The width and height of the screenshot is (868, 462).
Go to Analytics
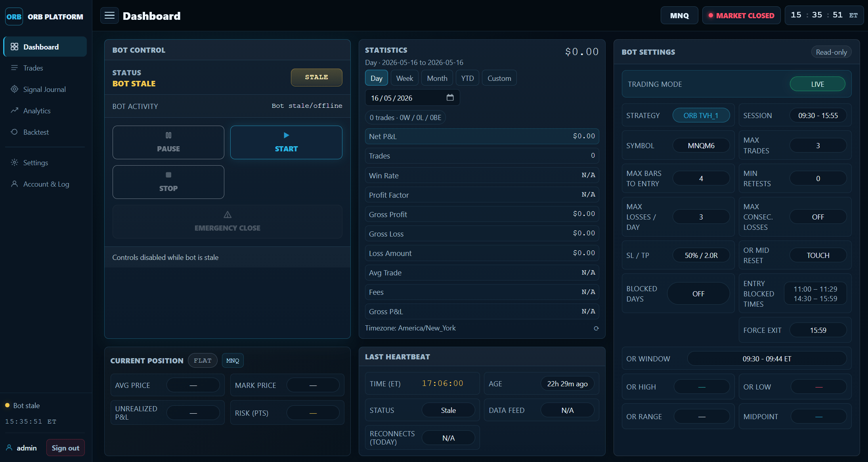(45, 111)
